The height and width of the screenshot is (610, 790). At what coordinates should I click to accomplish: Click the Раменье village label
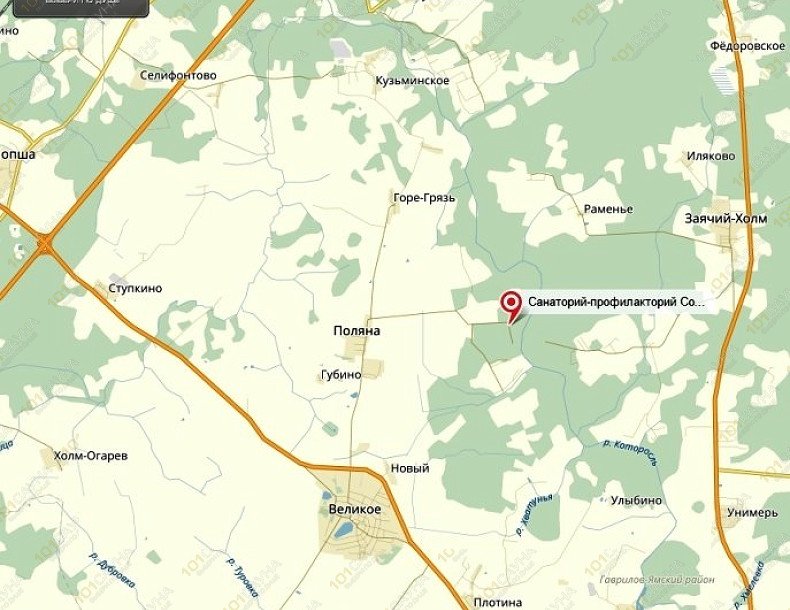pos(608,209)
